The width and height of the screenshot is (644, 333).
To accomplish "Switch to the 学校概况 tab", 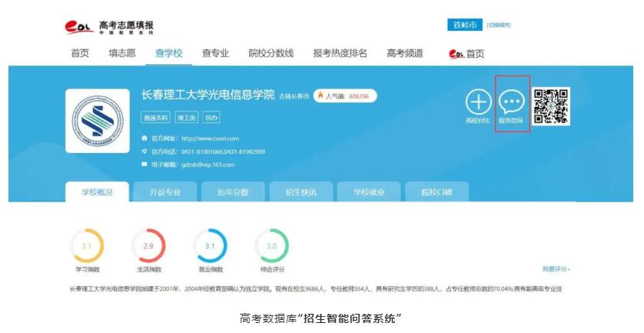I will click(x=98, y=192).
